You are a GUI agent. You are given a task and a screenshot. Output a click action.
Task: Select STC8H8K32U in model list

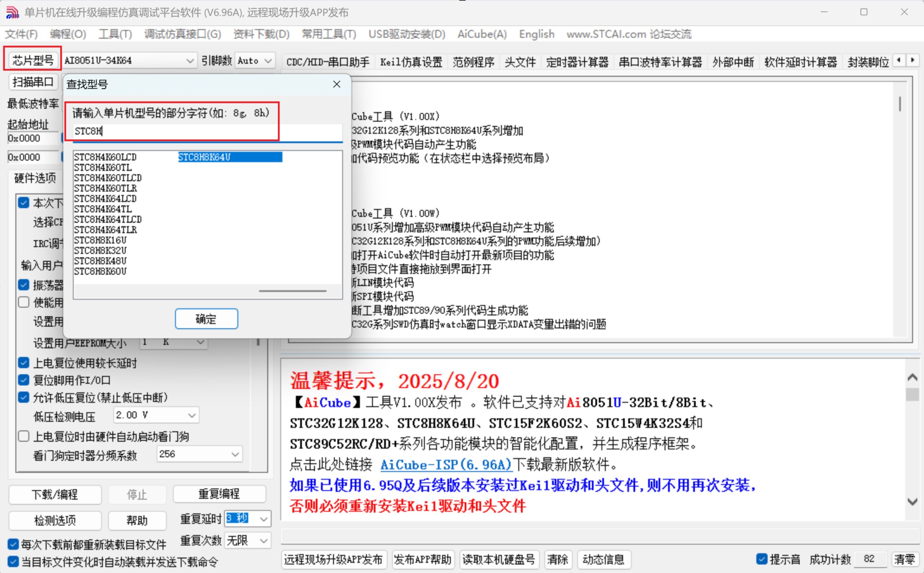(100, 251)
